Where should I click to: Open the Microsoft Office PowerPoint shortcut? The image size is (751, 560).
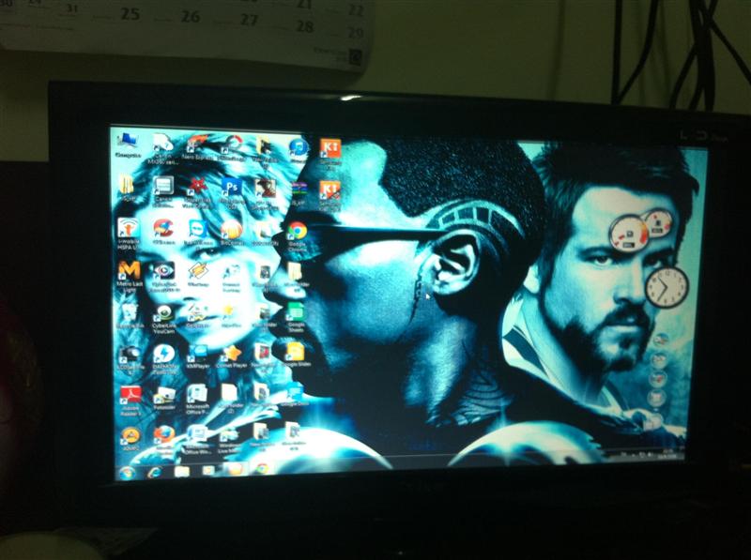click(x=197, y=400)
